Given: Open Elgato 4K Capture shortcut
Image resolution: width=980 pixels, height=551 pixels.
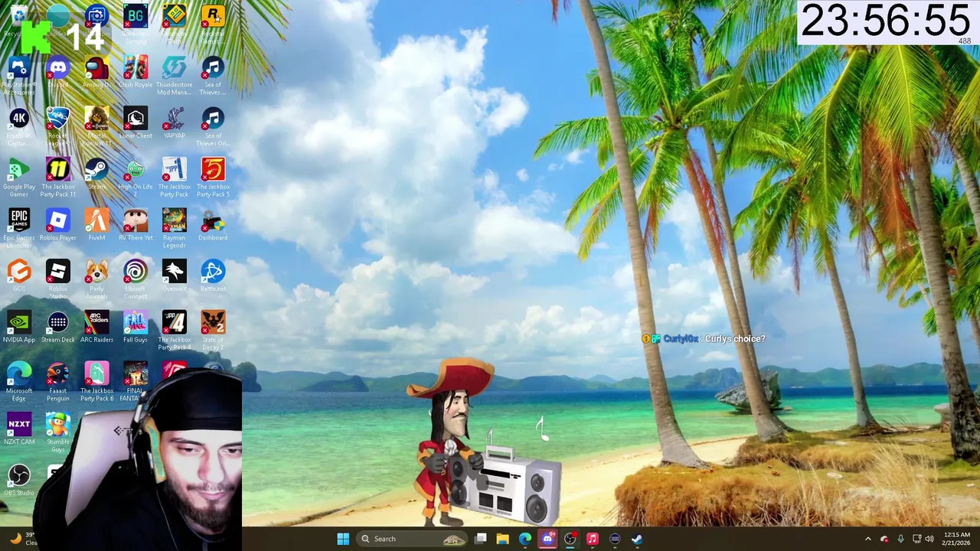Looking at the screenshot, I should pyautogui.click(x=19, y=127).
